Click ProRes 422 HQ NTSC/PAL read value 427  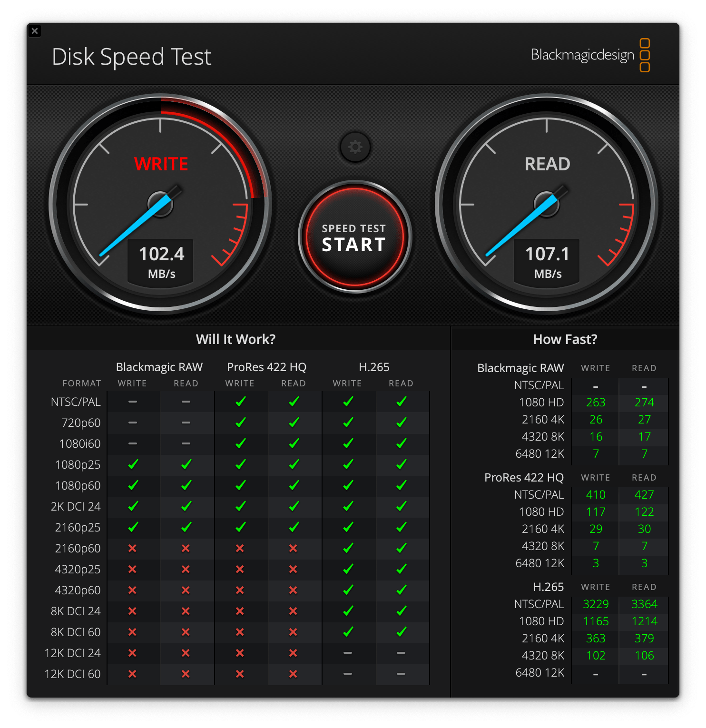coord(644,494)
